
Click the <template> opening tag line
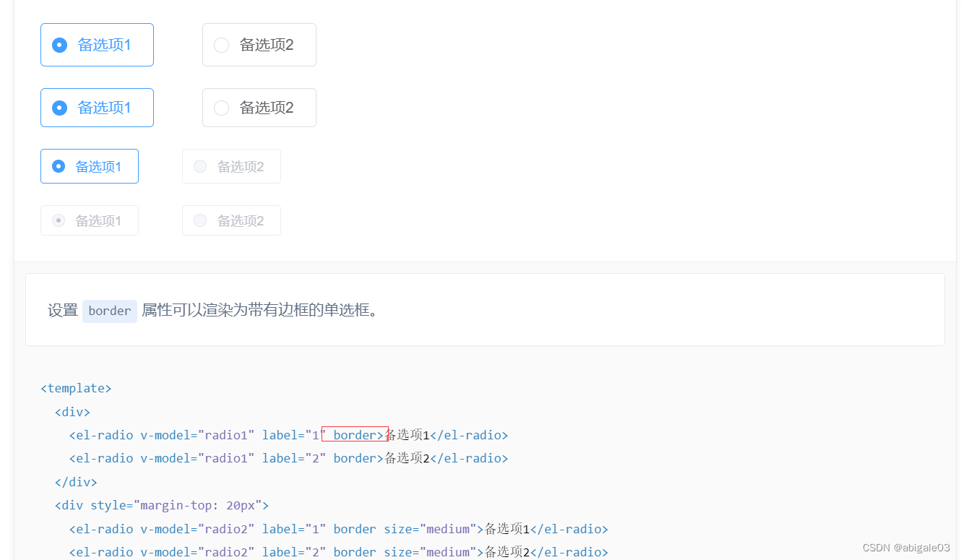(76, 388)
